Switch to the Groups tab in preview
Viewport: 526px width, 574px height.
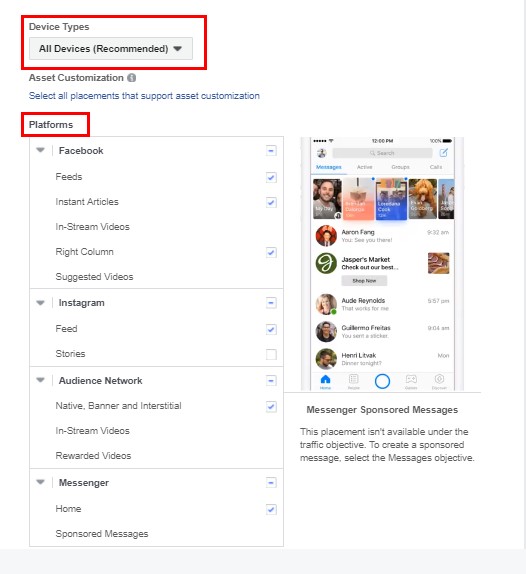pyautogui.click(x=400, y=167)
